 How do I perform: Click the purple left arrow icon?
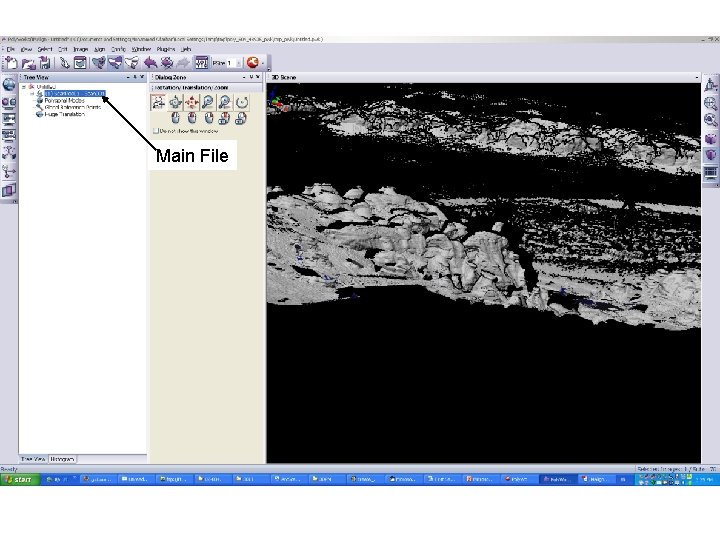150,62
